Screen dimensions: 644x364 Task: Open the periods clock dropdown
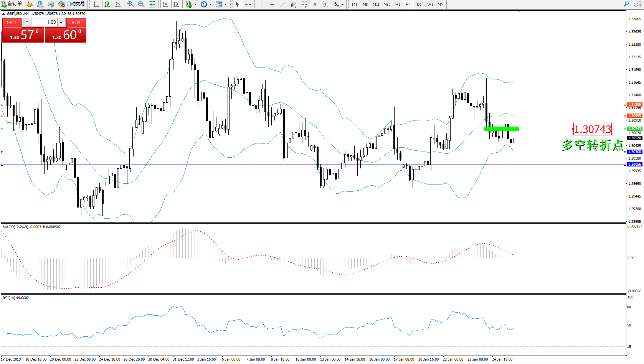[x=210, y=5]
